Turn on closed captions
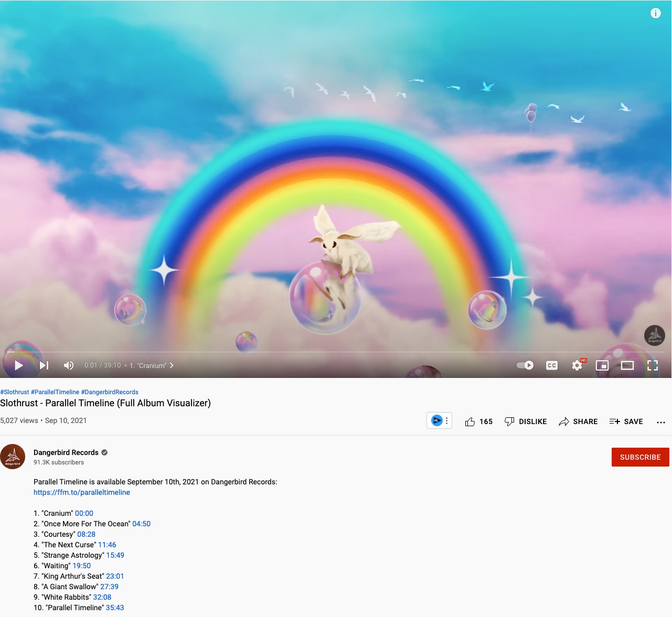The width and height of the screenshot is (672, 617). point(552,365)
